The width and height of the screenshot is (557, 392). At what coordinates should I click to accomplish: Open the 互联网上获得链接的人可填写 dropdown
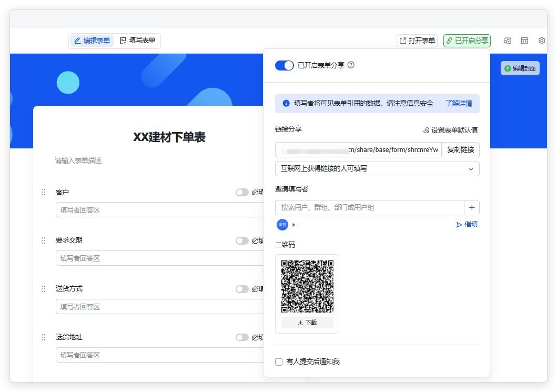pyautogui.click(x=377, y=169)
